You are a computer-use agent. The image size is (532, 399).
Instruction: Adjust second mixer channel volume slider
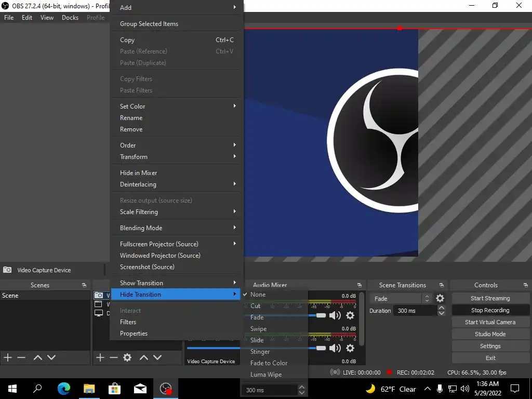click(x=321, y=348)
